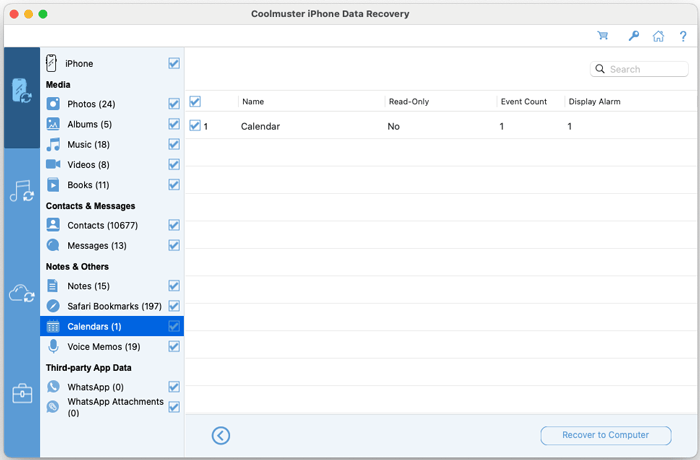
Task: Switch to iTunes backup recovery mode
Action: 21,191
